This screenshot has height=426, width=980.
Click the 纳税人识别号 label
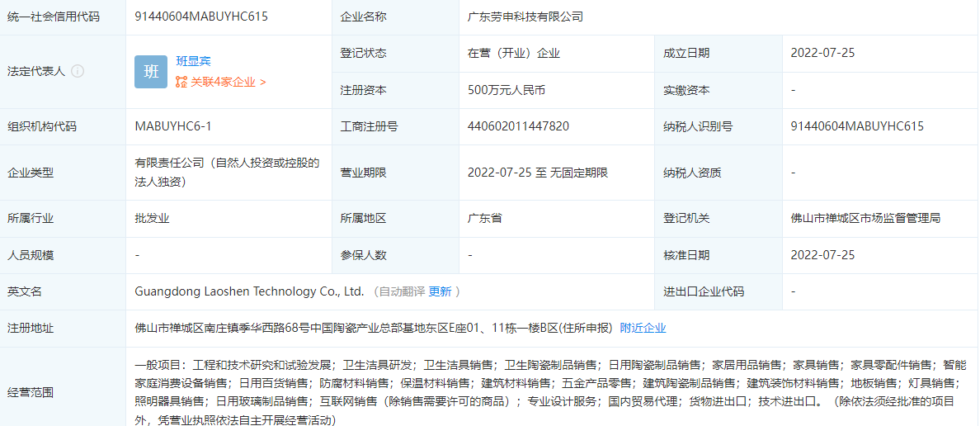pyautogui.click(x=698, y=126)
